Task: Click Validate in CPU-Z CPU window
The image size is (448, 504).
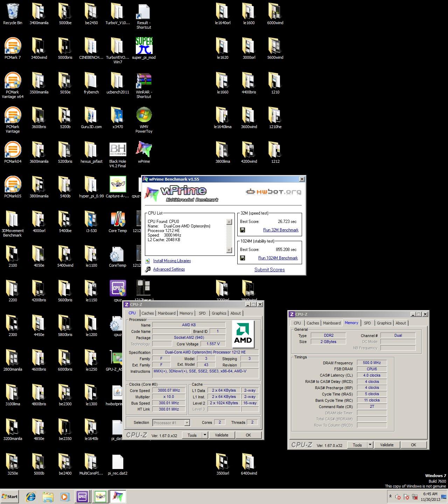Action: [x=222, y=435]
